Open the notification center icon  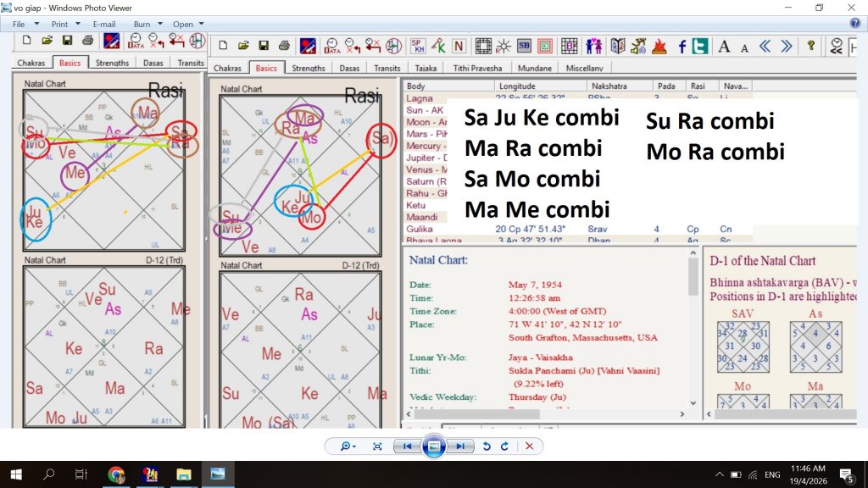tap(847, 474)
